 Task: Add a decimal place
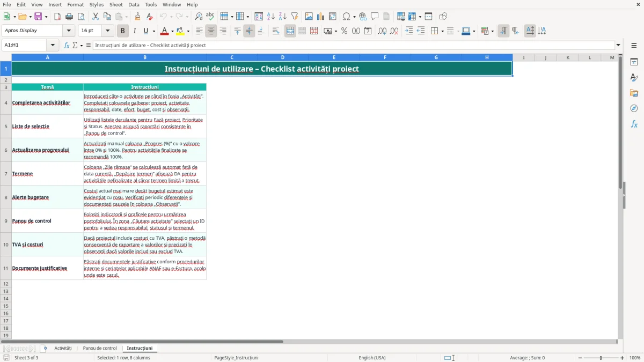pyautogui.click(x=382, y=31)
